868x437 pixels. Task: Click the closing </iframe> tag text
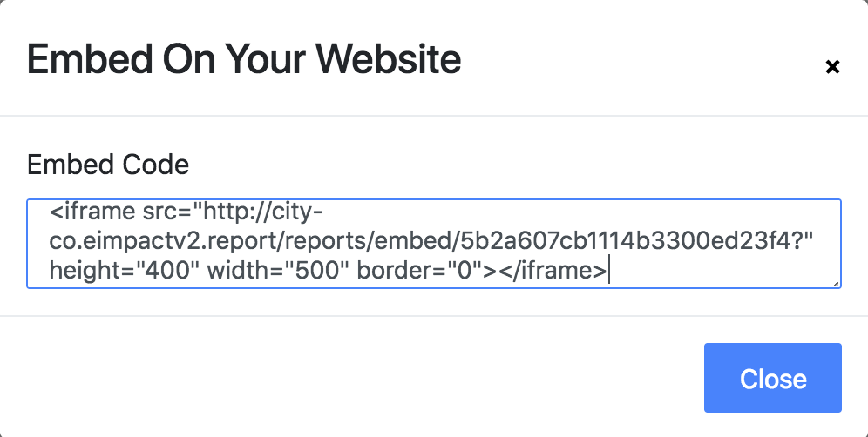[552, 271]
